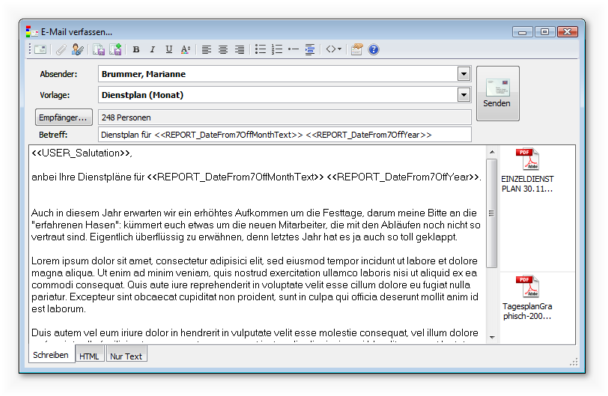Image resolution: width=608 pixels, height=396 pixels.
Task: Insert a bulleted list
Action: 260,50
